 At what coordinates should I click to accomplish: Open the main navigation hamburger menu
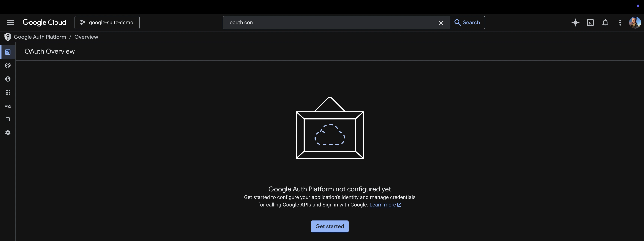click(x=10, y=23)
